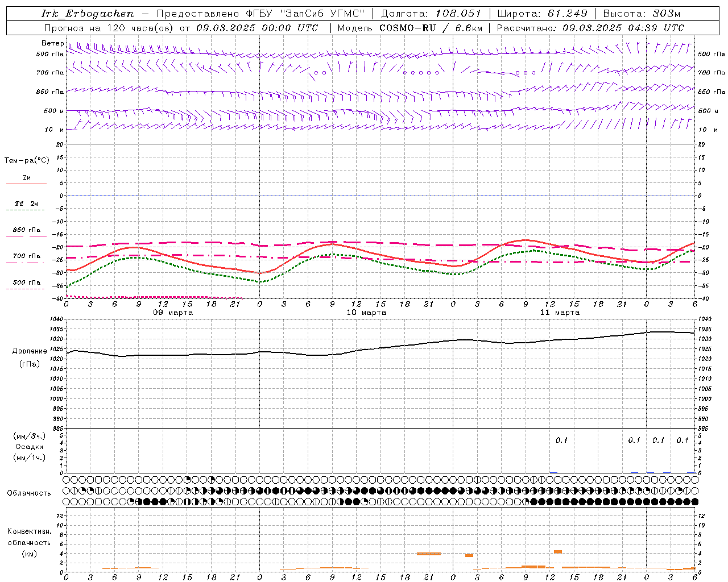Click the "Давление" pressure label
Screen dimensions: 728x582
tap(30, 351)
